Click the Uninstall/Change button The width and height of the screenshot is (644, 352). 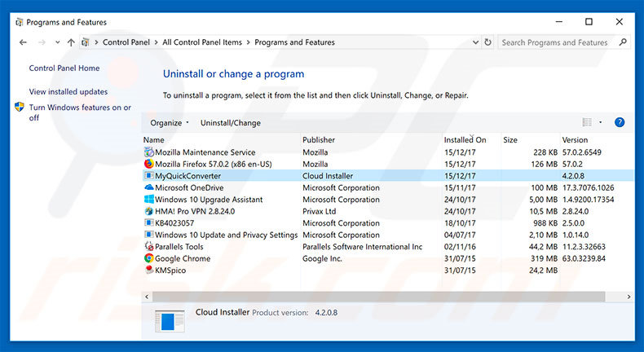coord(231,123)
